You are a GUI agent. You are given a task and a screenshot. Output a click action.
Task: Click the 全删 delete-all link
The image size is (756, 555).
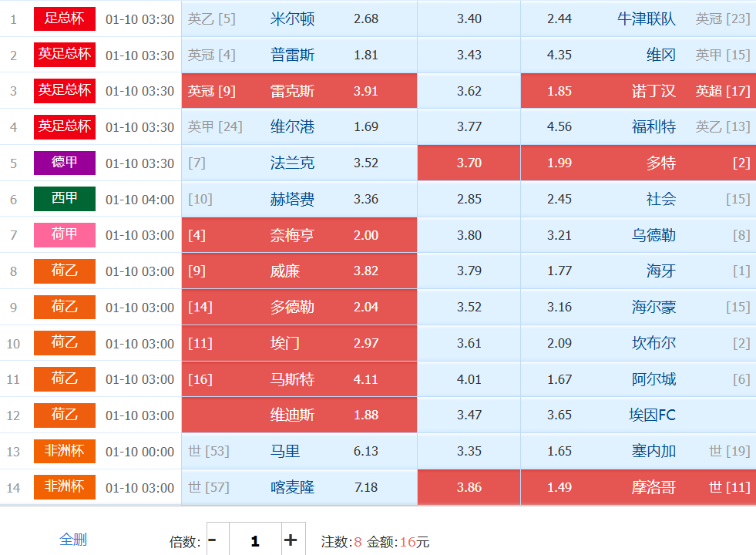click(73, 540)
